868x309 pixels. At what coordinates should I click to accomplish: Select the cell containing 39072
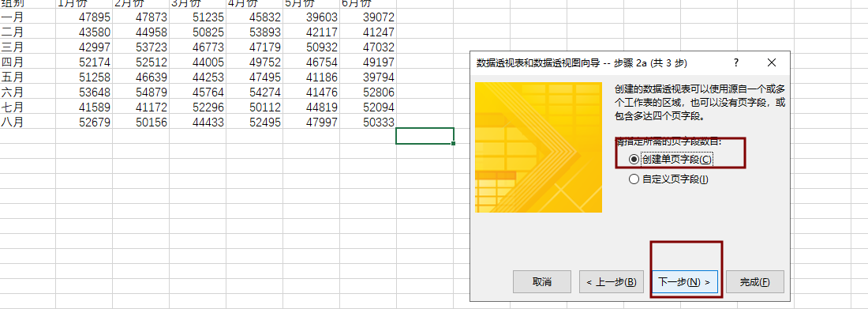pos(369,17)
